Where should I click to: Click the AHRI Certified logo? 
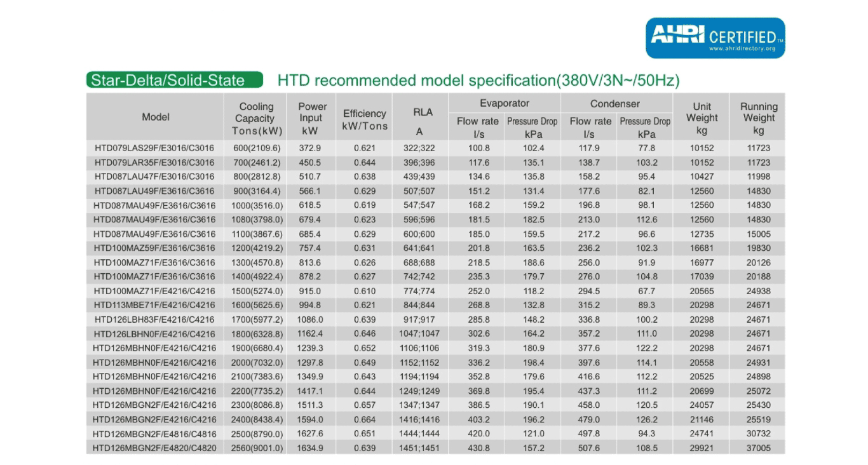click(715, 37)
